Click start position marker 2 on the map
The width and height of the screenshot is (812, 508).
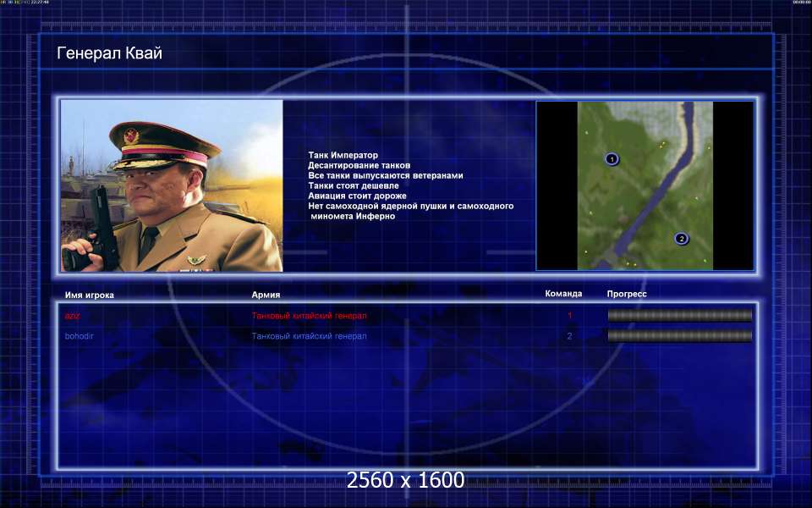[682, 239]
